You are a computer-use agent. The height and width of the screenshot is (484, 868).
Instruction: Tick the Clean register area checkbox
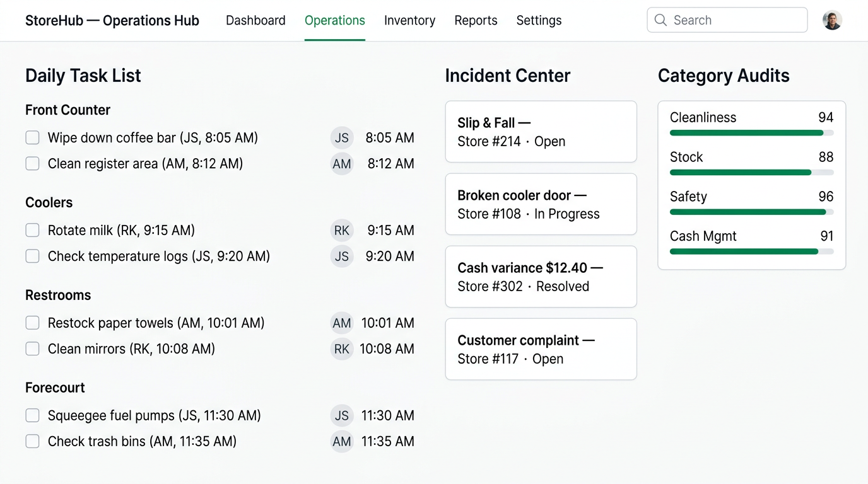[32, 163]
